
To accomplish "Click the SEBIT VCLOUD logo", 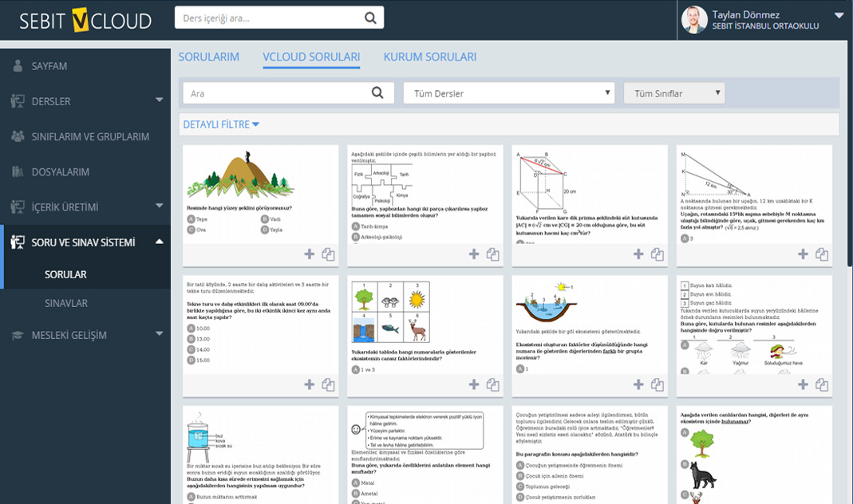I will tap(85, 20).
